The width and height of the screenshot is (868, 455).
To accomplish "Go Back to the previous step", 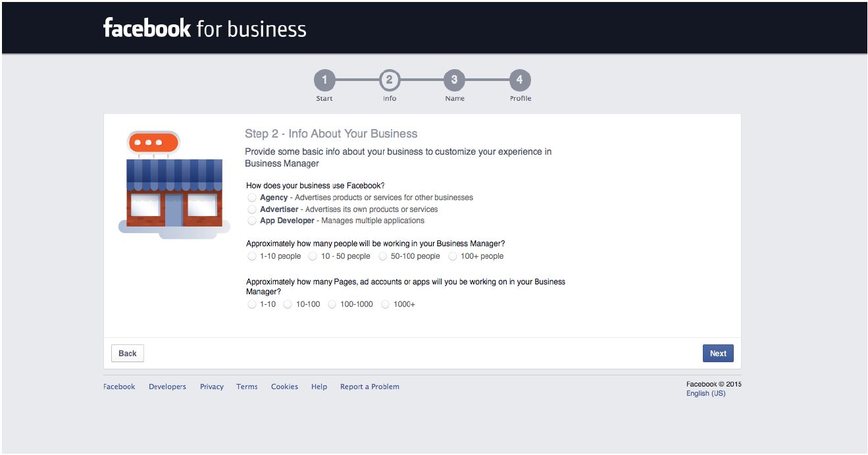I will [x=128, y=354].
